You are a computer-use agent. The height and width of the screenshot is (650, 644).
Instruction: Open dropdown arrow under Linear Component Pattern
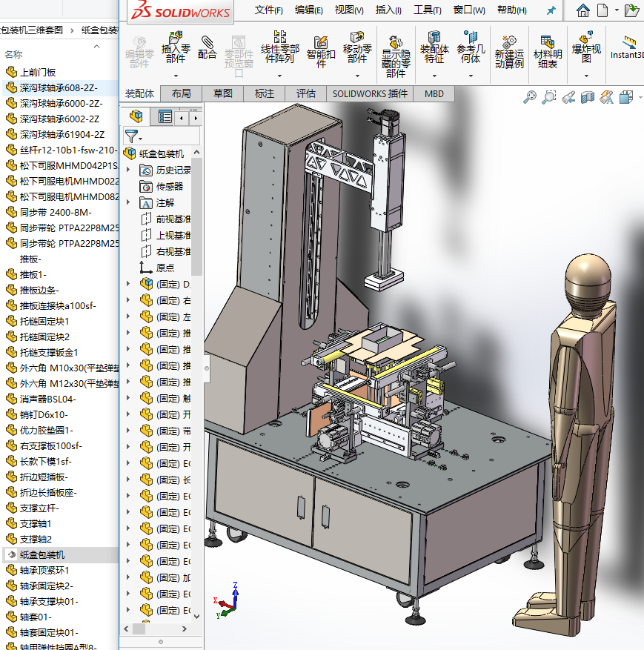pyautogui.click(x=279, y=76)
